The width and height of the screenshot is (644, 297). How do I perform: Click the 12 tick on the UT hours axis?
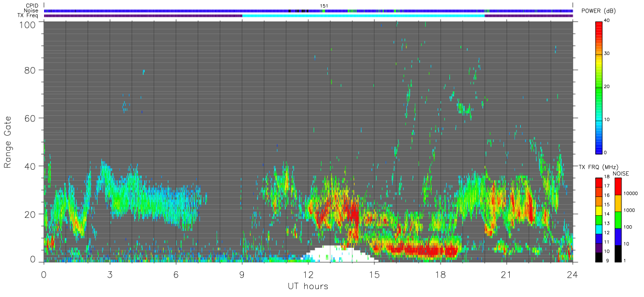pos(308,274)
